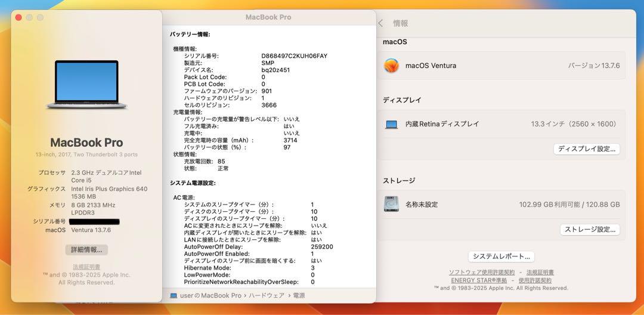This screenshot has height=315, width=644.
Task: Click the firmware version value 901
Action: click(x=267, y=91)
